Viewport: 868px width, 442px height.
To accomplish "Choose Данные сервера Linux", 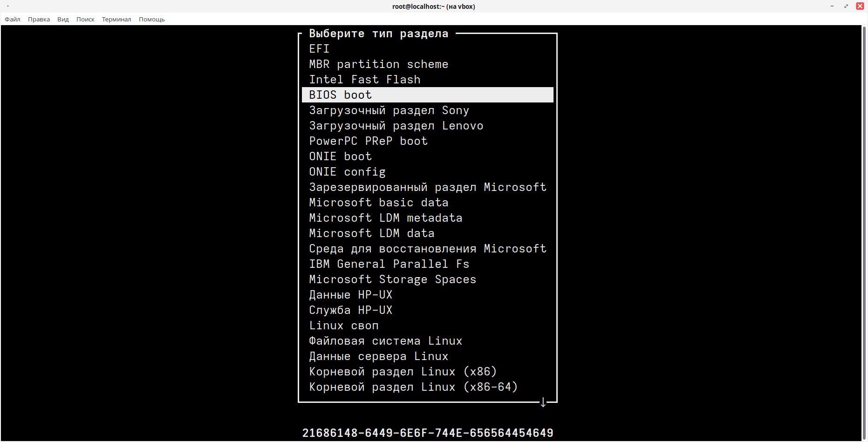I will 428,356.
